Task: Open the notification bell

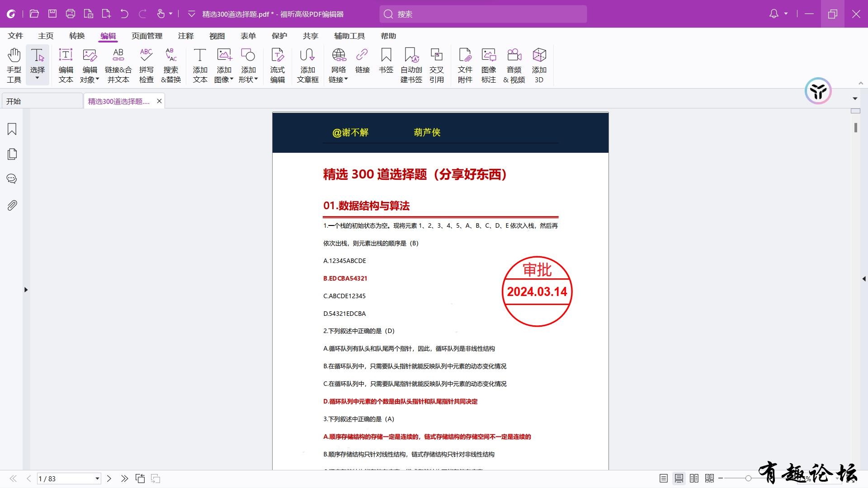Action: click(x=774, y=14)
